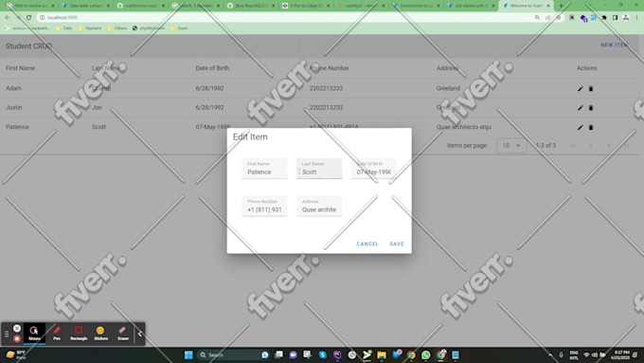The image size is (644, 363).
Task: Click the Jon last name cell
Action: point(97,108)
